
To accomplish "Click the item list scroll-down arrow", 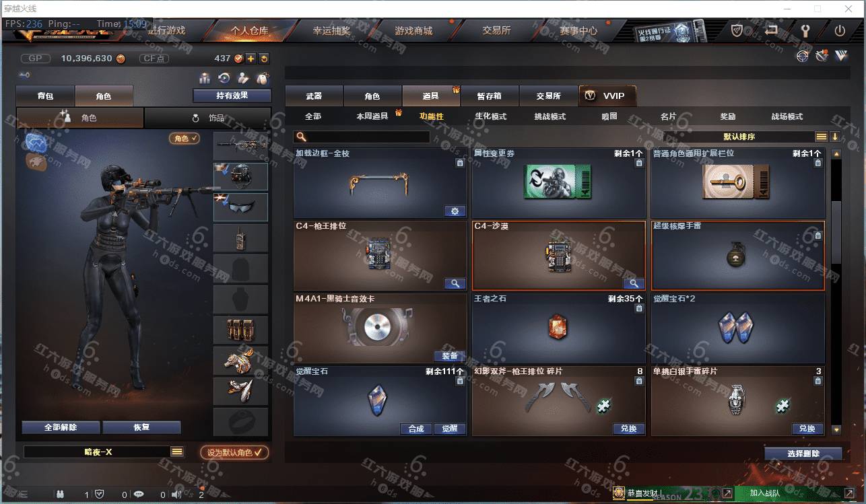I will [836, 429].
